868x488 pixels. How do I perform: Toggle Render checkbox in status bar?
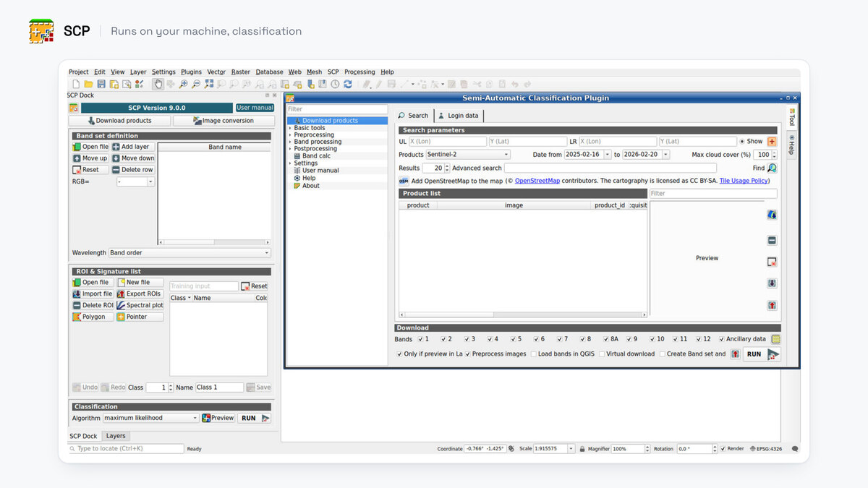(x=723, y=449)
